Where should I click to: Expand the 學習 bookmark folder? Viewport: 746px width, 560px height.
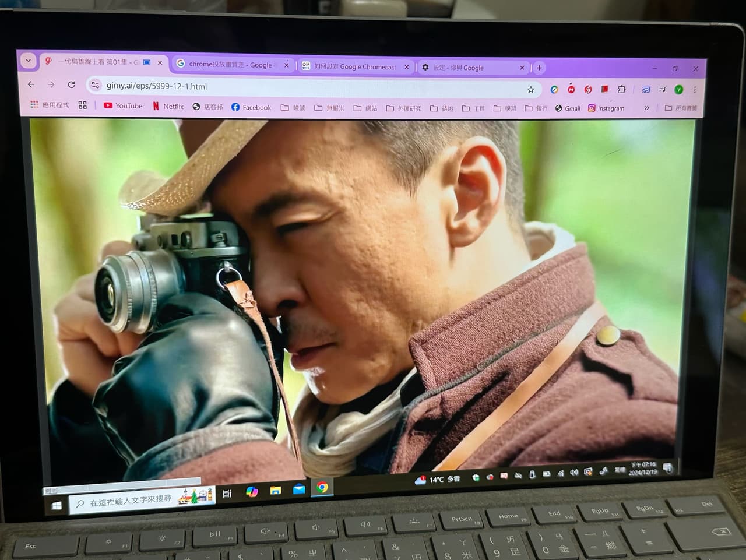505,108
